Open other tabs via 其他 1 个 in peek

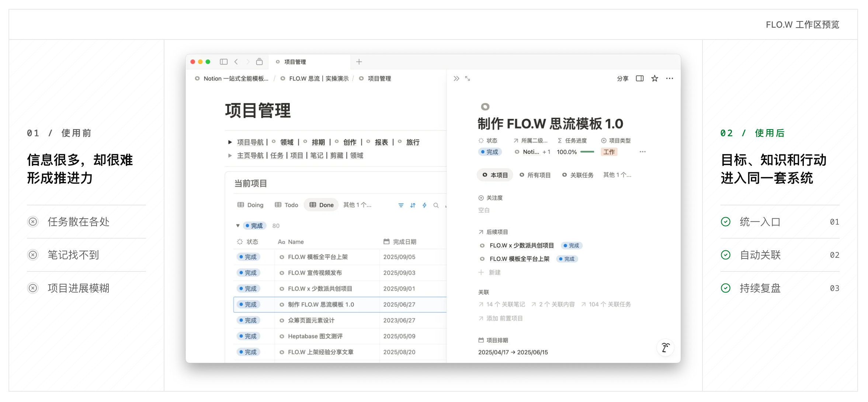point(617,175)
